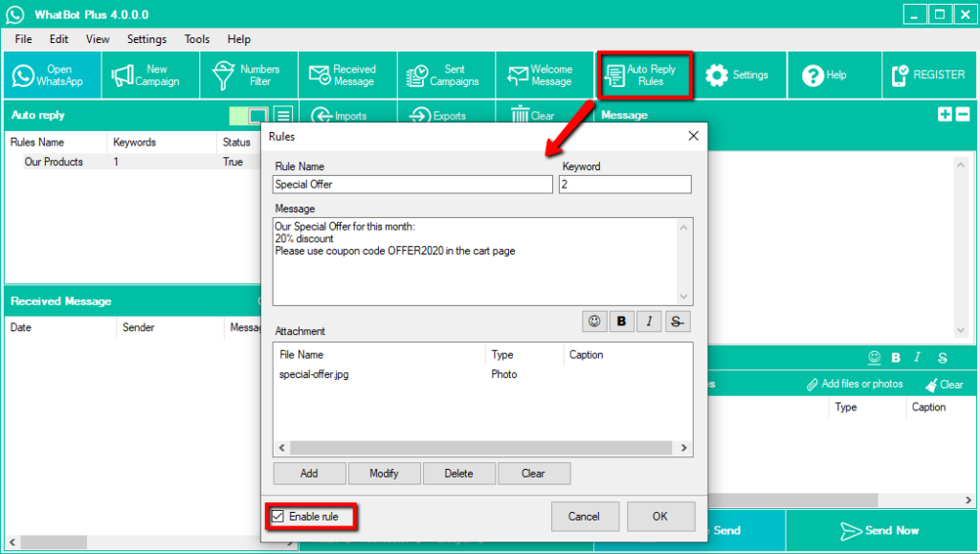Toggle the Enable rule checkbox
Viewport: 980px width, 554px height.
tap(278, 517)
